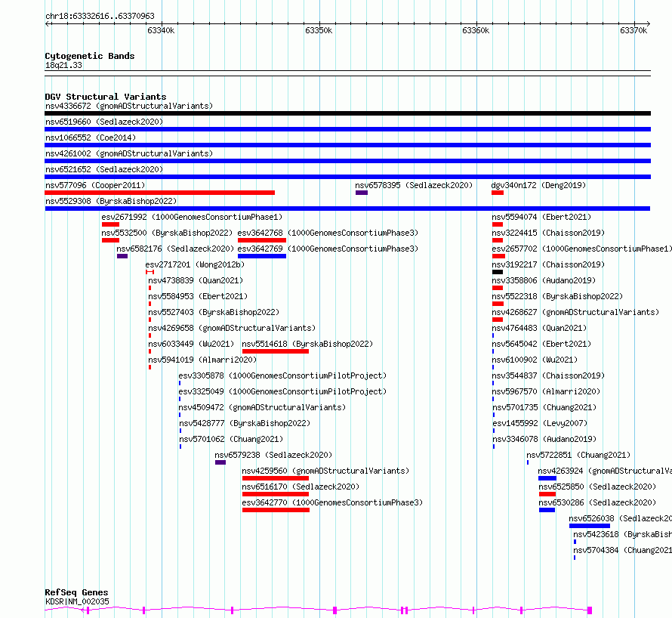Click nsv3544837 (Chaisson2019) label
672x618 pixels.
coord(548,375)
